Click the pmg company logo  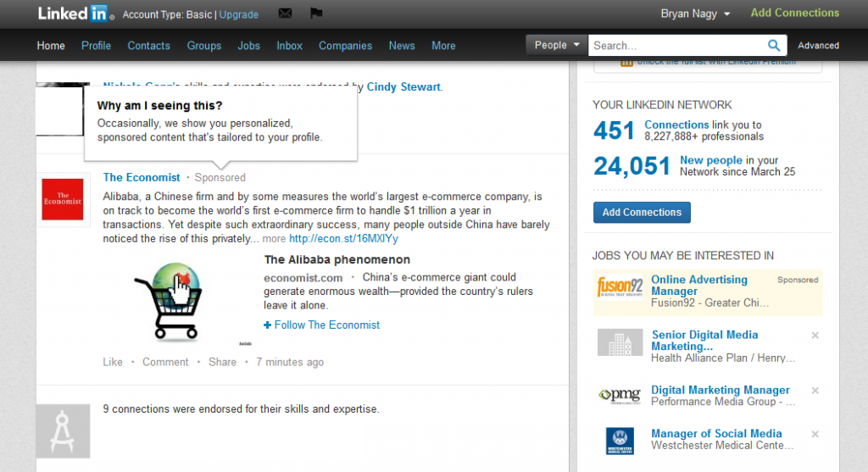[620, 396]
